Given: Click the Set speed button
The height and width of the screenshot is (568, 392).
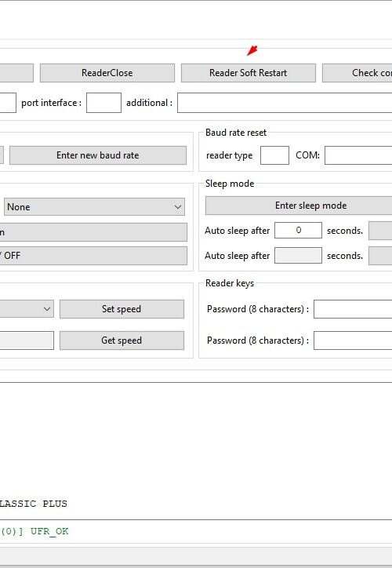Looking at the screenshot, I should pyautogui.click(x=122, y=309).
